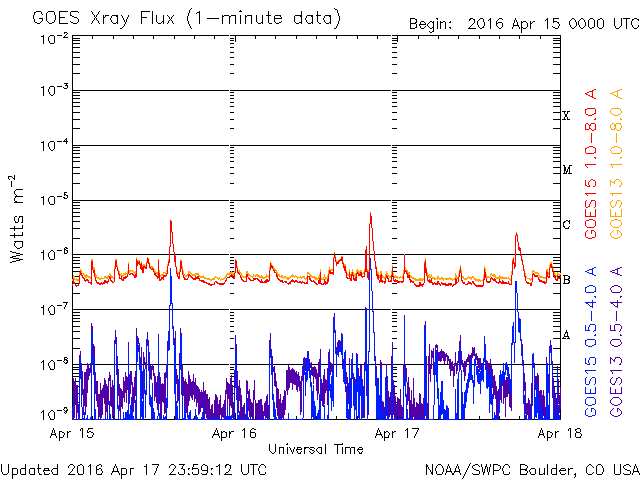Select the Apr 17 x-axis tick label
The image size is (640, 480).
pos(397,433)
